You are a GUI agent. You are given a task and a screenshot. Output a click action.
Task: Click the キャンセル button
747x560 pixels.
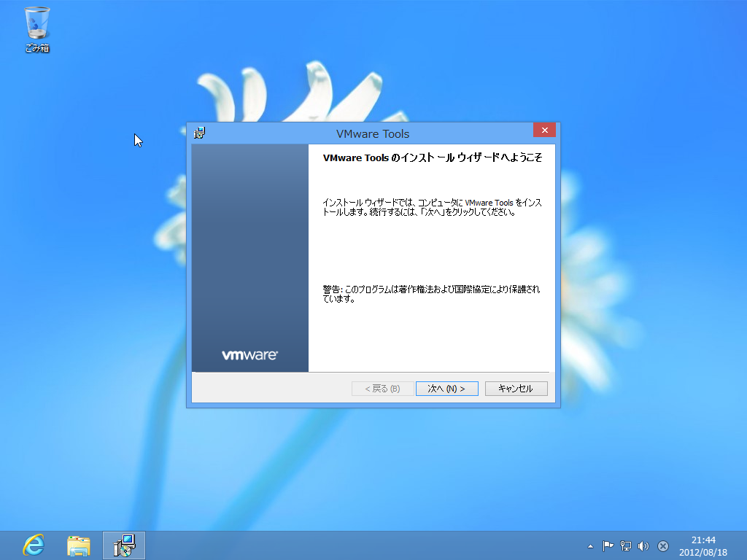pyautogui.click(x=516, y=389)
